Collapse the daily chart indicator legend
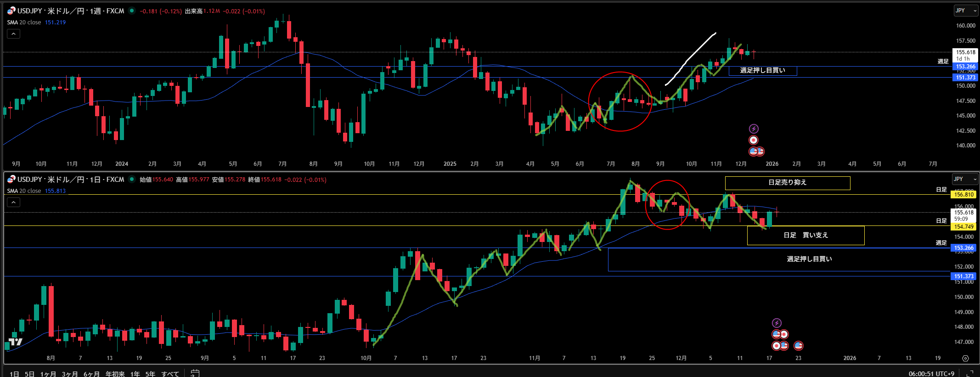Viewport: 980px width, 377px height. point(13,202)
